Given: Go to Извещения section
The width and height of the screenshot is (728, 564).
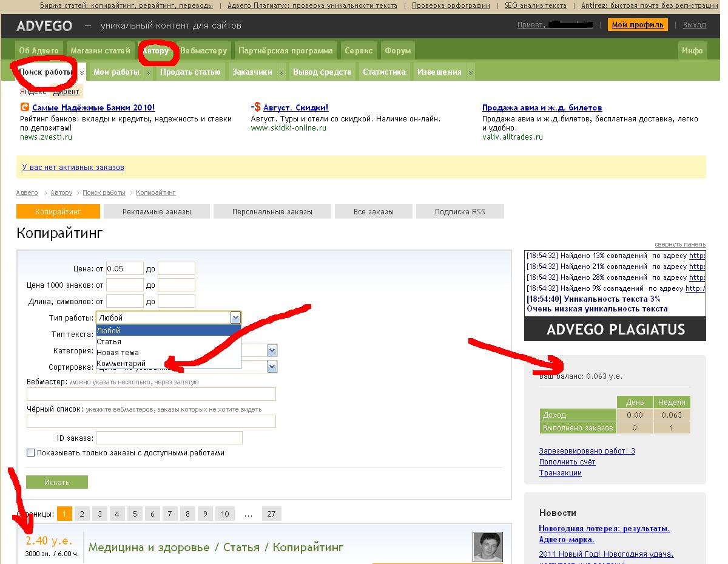Looking at the screenshot, I should coord(439,72).
